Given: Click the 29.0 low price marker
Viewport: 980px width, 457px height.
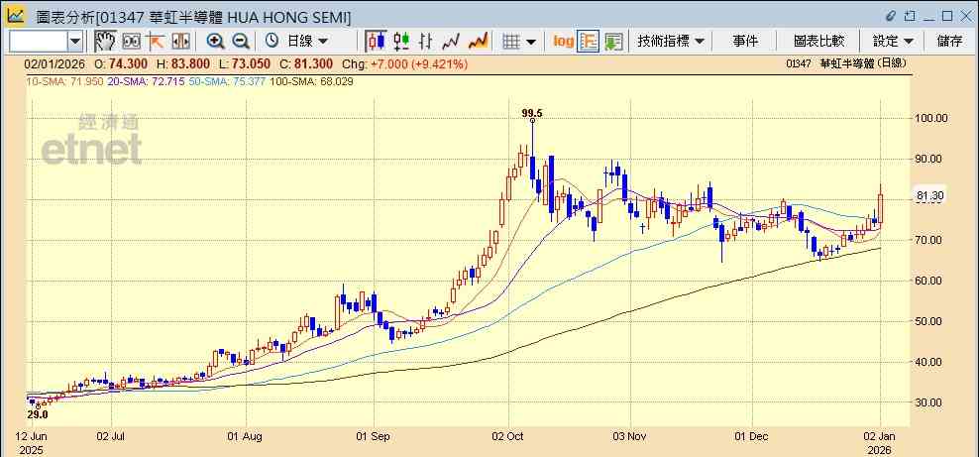Looking at the screenshot, I should click(x=38, y=413).
